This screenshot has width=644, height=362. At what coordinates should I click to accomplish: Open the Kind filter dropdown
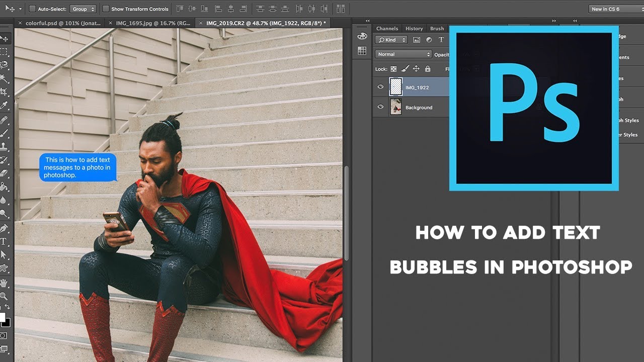click(391, 40)
